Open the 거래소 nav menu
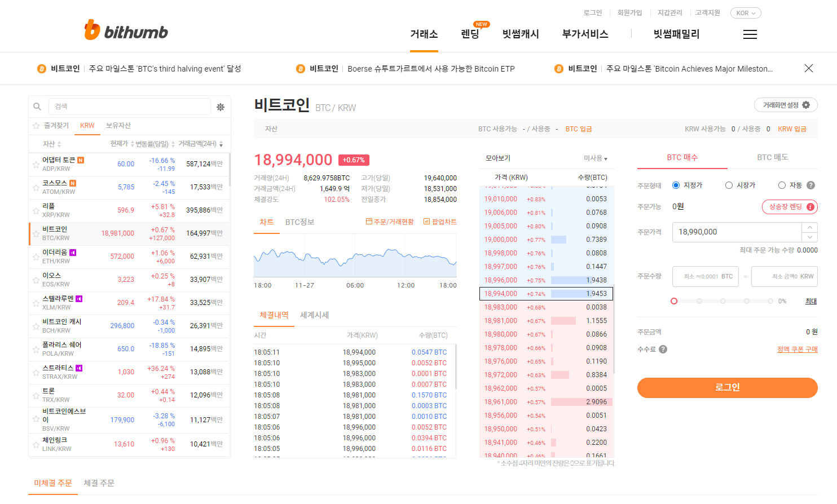Screen dimensions: 837x504 click(424, 34)
